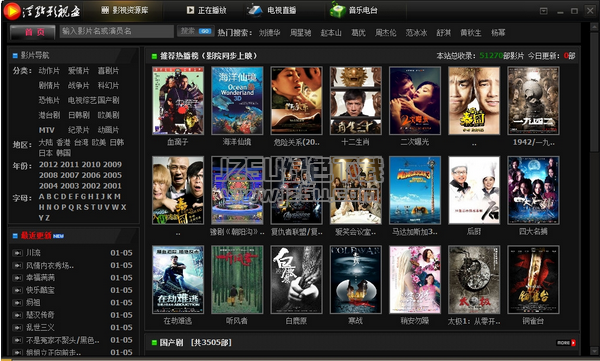Switch to 正在播放 tab
The width and height of the screenshot is (600, 361).
coord(206,10)
